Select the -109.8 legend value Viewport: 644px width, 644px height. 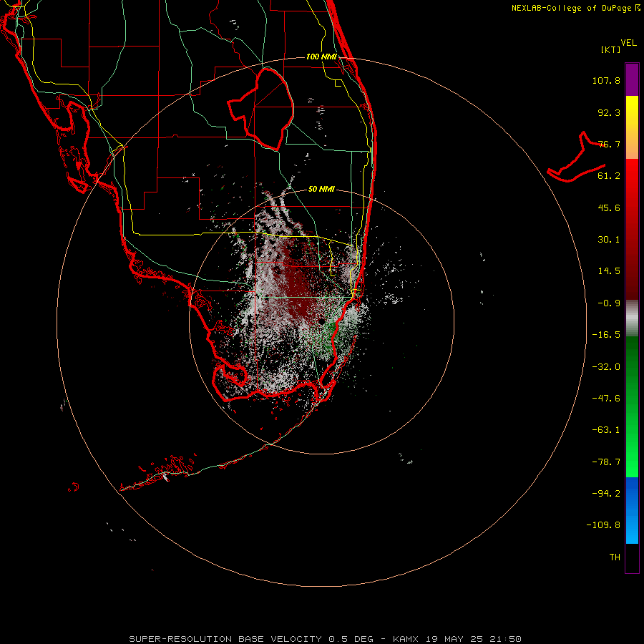pos(603,525)
